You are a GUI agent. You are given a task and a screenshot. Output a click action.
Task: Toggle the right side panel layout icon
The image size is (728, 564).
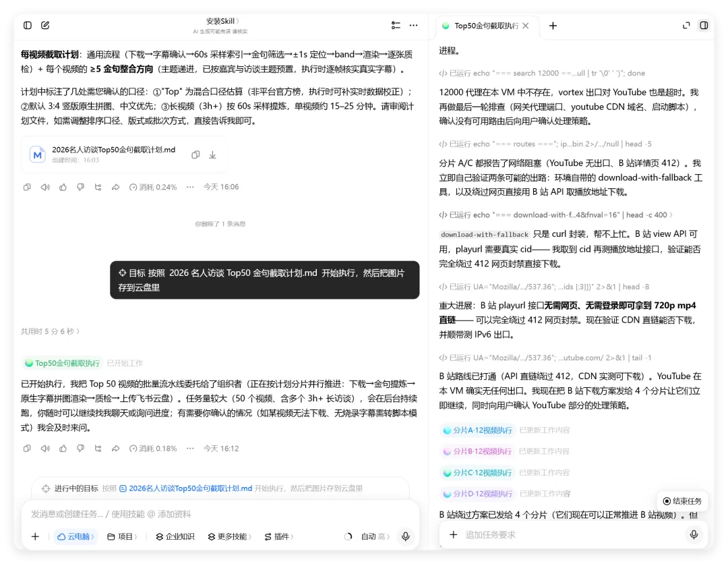point(704,26)
